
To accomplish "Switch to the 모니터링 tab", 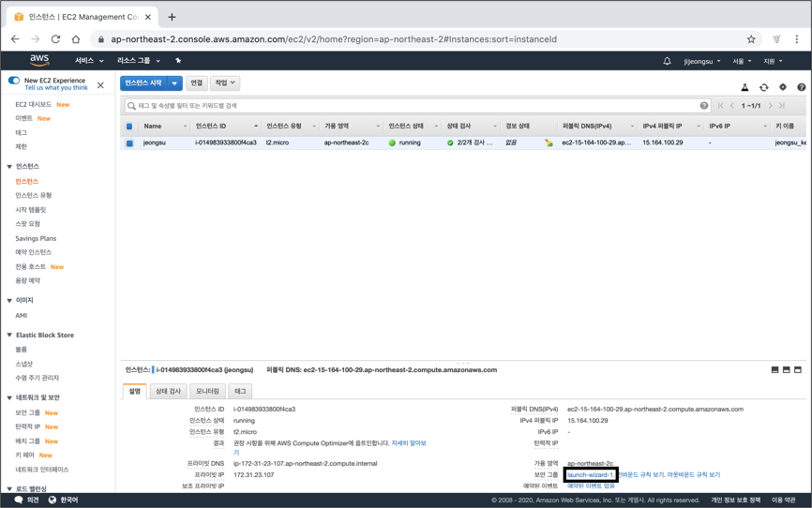I will click(x=207, y=392).
